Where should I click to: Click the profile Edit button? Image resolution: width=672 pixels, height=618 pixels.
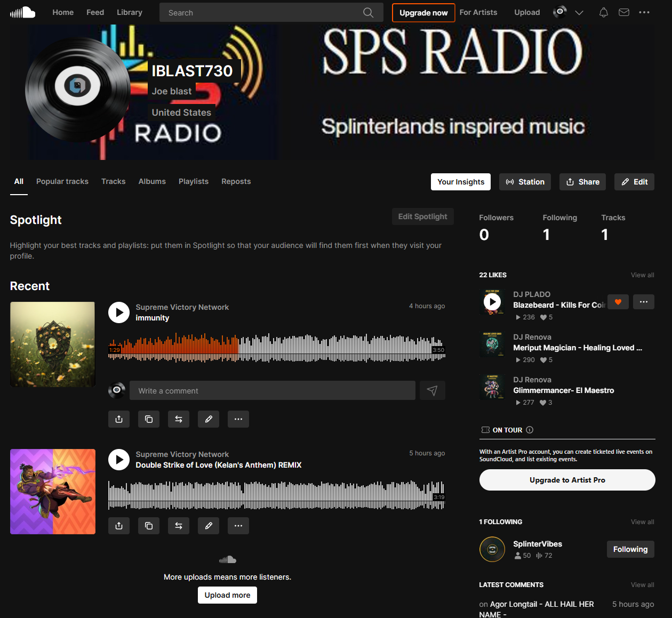tap(634, 182)
